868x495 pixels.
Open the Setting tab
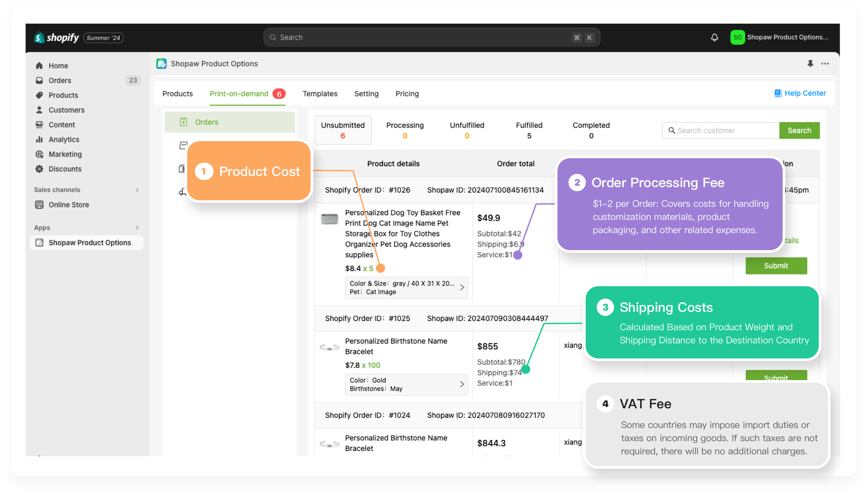366,94
